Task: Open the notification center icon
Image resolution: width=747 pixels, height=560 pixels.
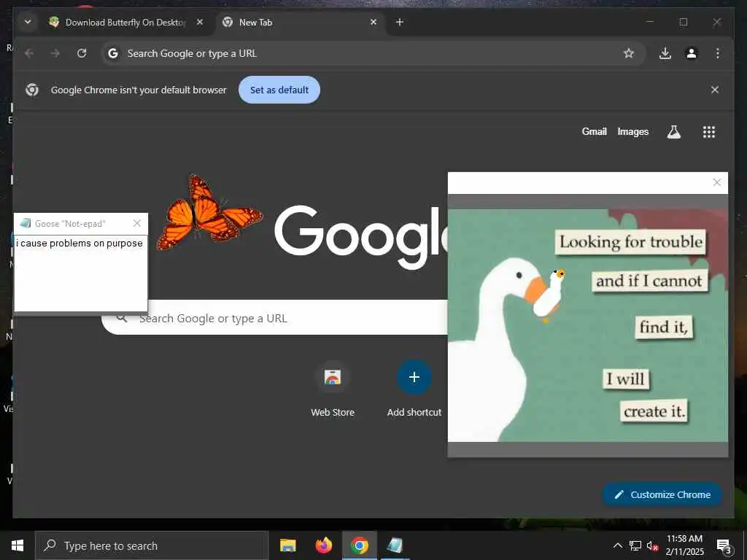Action: [x=724, y=545]
